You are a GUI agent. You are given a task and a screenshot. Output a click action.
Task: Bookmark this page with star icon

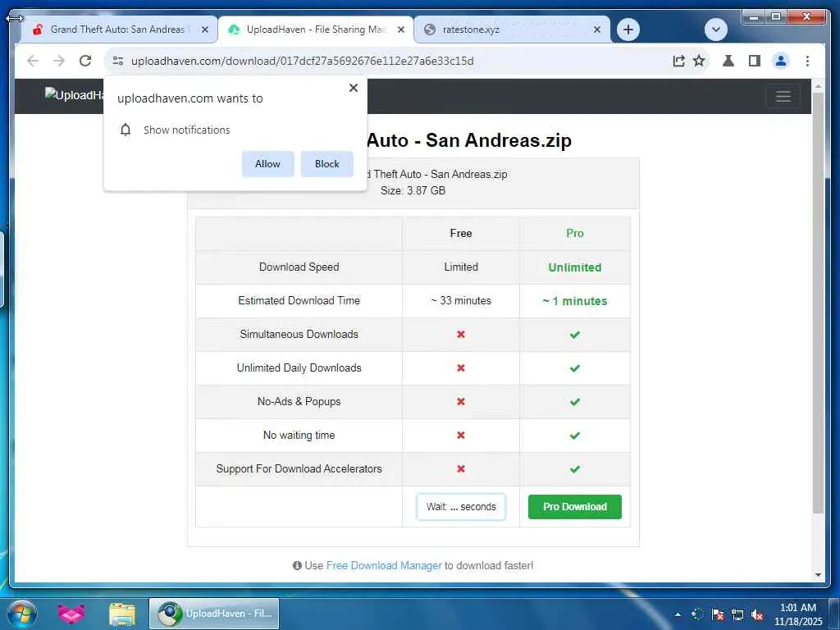(699, 61)
